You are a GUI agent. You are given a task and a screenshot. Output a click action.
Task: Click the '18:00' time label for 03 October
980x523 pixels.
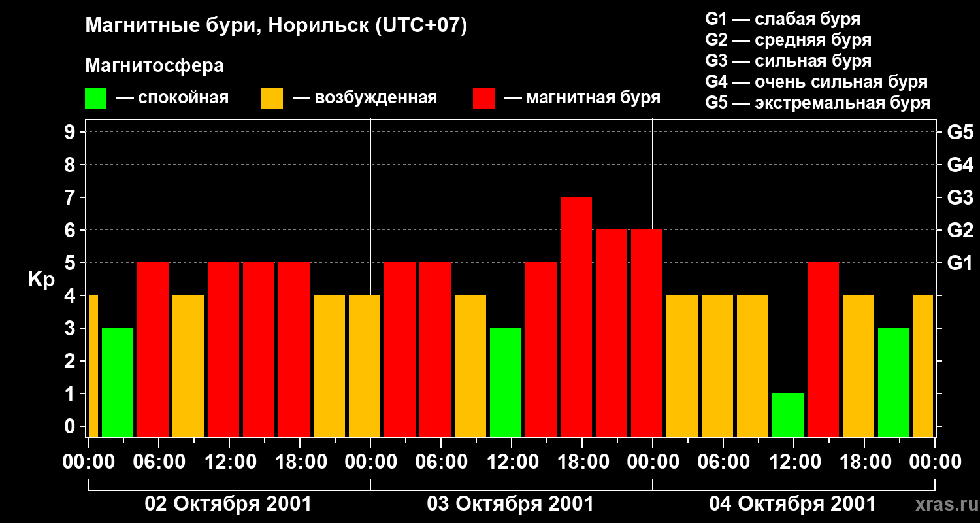(582, 462)
